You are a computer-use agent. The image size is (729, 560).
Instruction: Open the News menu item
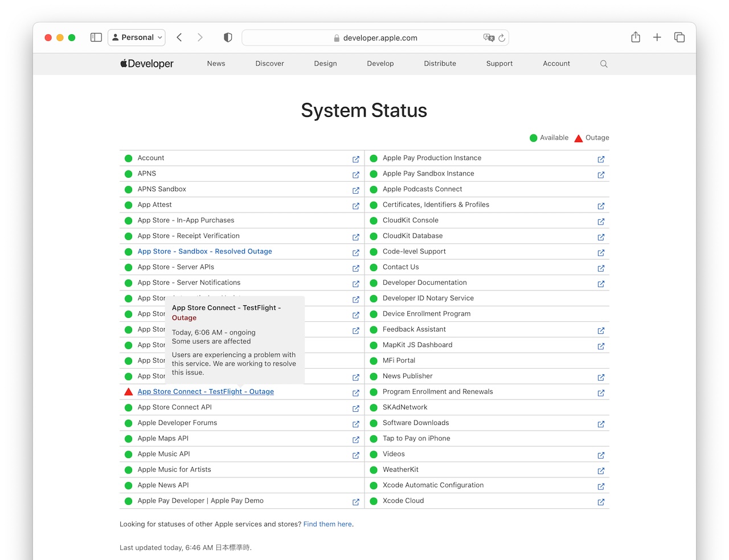point(216,64)
